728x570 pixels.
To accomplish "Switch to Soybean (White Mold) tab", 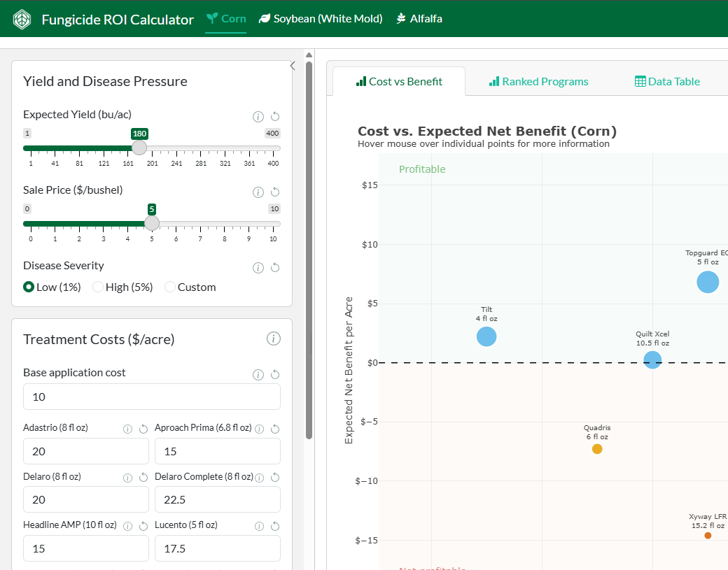I will [321, 19].
